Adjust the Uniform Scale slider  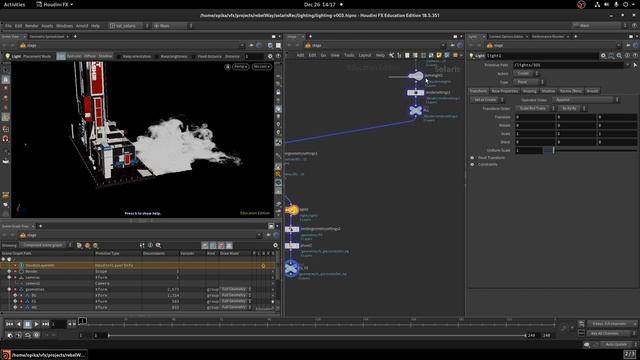click(590, 150)
